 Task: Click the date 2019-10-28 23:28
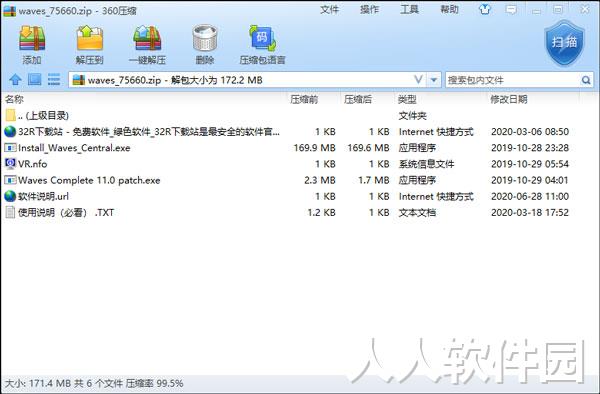point(530,148)
